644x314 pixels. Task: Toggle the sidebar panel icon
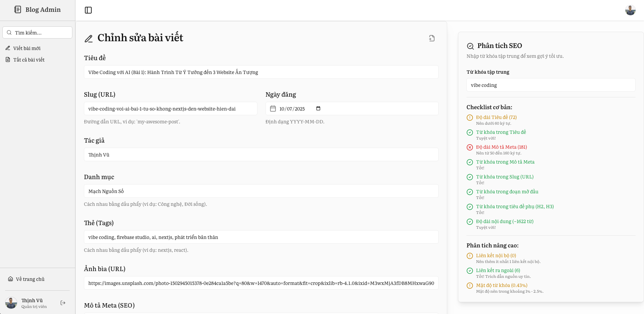tap(88, 10)
